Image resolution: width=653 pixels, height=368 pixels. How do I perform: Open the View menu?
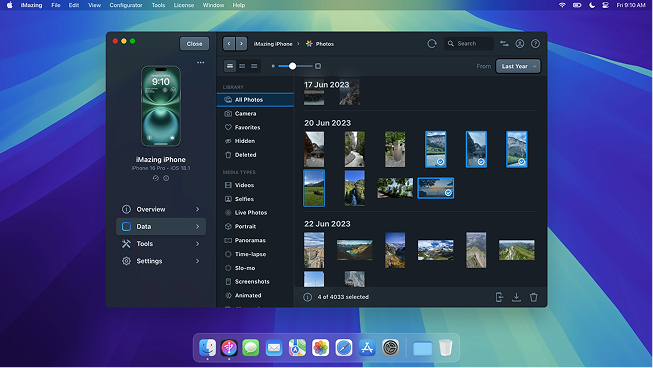click(95, 5)
